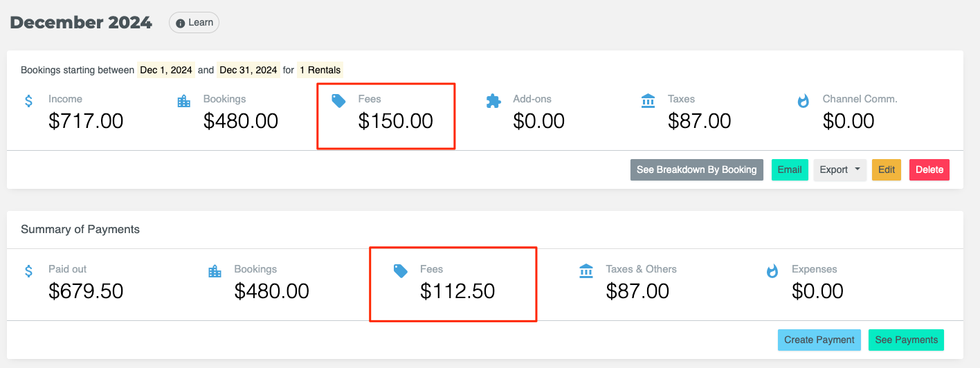Viewport: 980px width, 368px height.
Task: Click See Breakdown By Booking button
Action: pyautogui.click(x=696, y=169)
